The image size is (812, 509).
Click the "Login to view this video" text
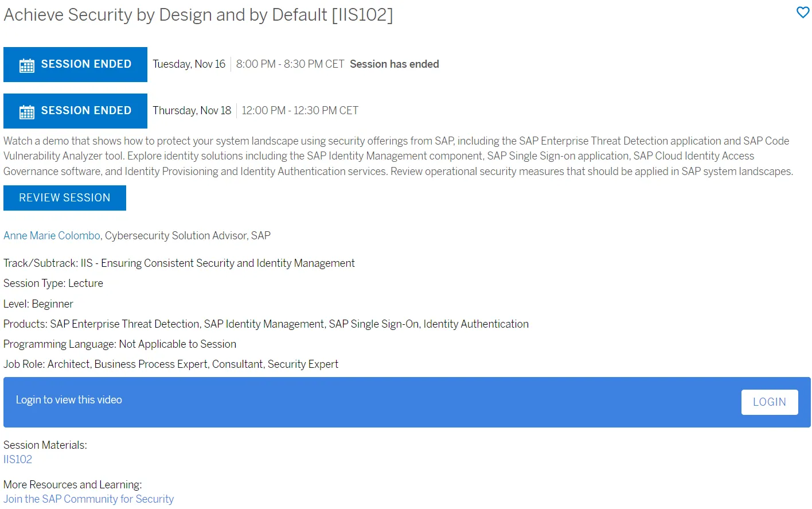69,400
